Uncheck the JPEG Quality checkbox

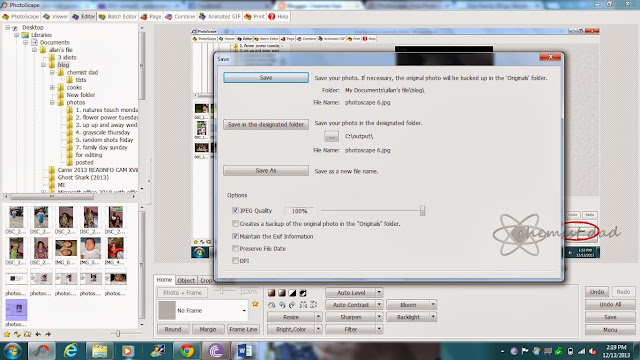[x=235, y=210]
